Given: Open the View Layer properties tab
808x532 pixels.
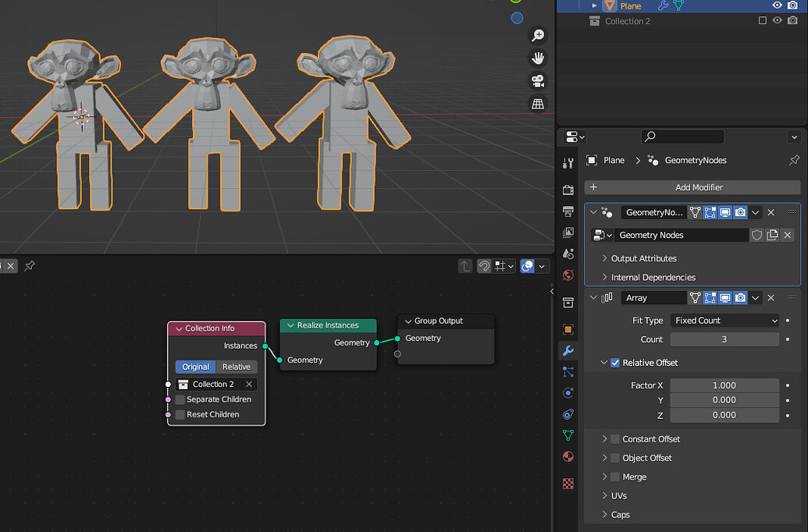Looking at the screenshot, I should coord(568,232).
